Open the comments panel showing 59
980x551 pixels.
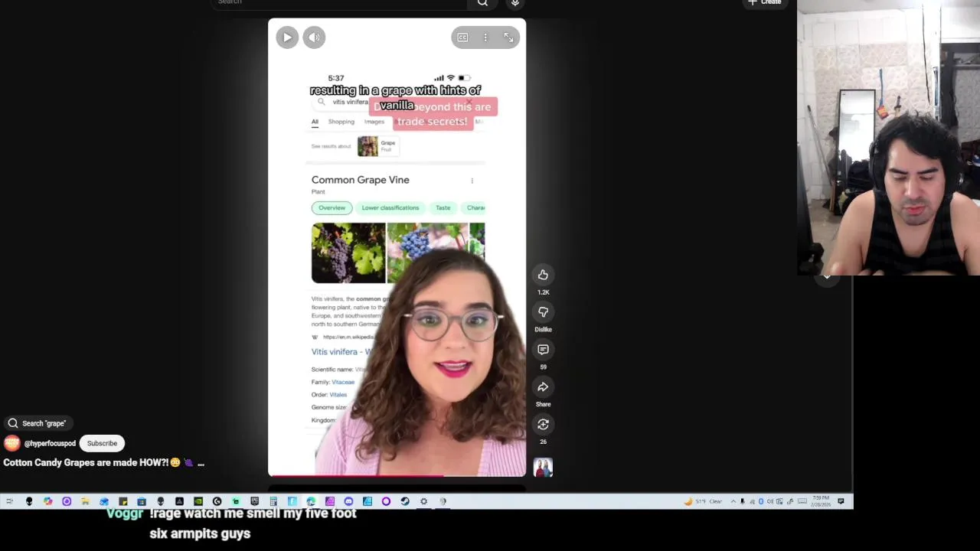pyautogui.click(x=543, y=350)
